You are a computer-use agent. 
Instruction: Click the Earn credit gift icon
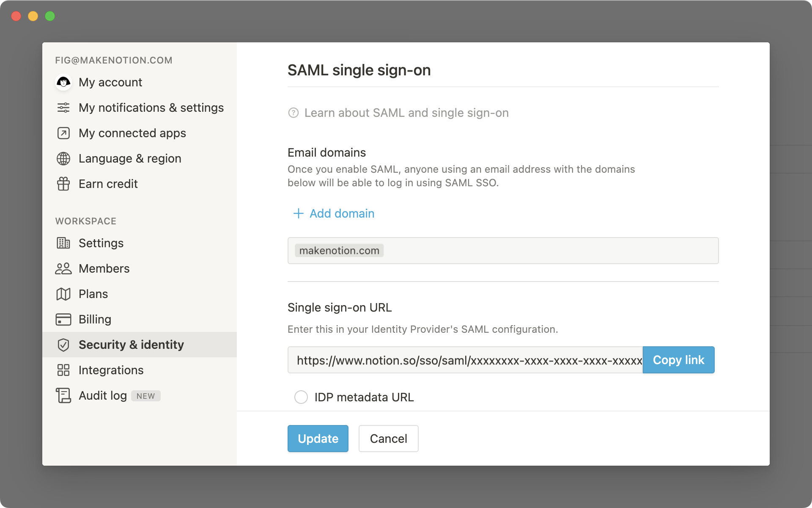pos(63,184)
